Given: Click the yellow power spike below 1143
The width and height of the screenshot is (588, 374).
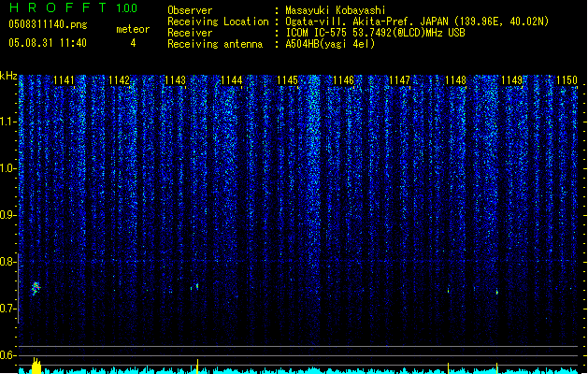Looking at the screenshot, I should [x=197, y=367].
